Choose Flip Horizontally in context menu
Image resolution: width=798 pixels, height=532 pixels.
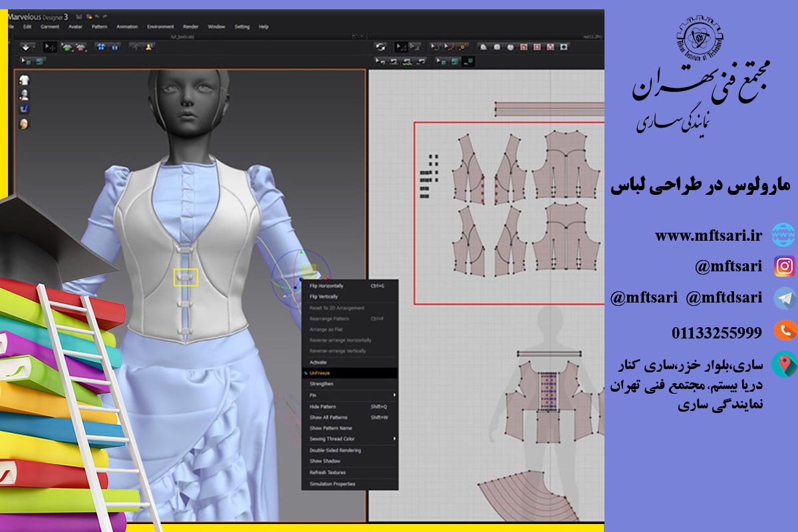(x=350, y=286)
